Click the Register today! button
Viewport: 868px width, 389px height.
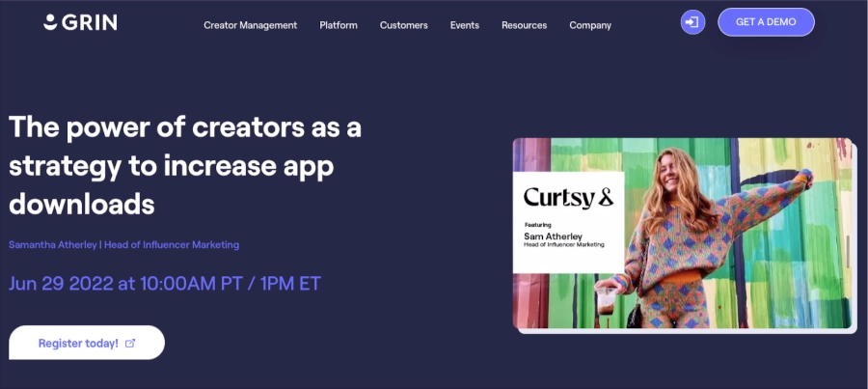click(x=87, y=343)
